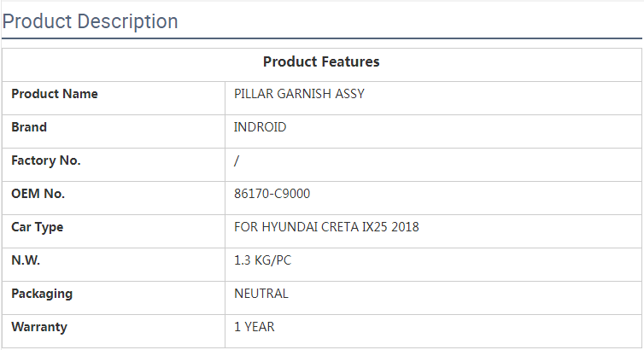Viewport: 644px width, 350px height.
Task: Click the Factory No. label
Action: pos(46,160)
